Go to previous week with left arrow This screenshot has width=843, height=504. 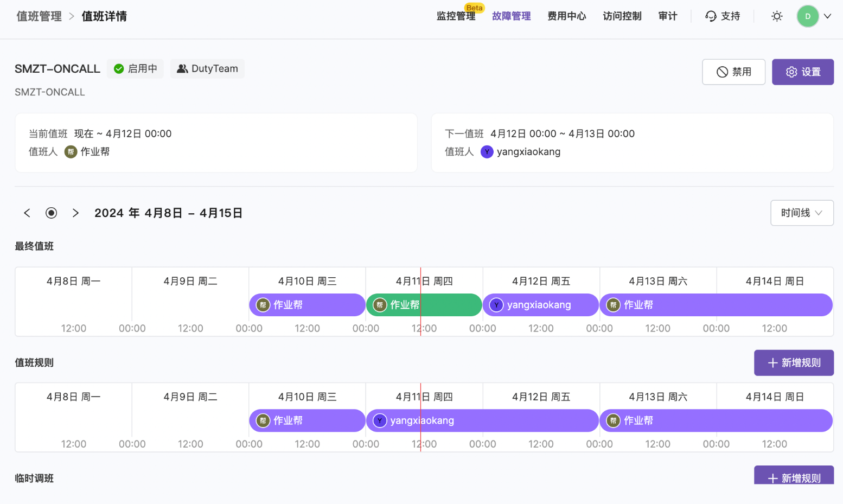pyautogui.click(x=27, y=213)
